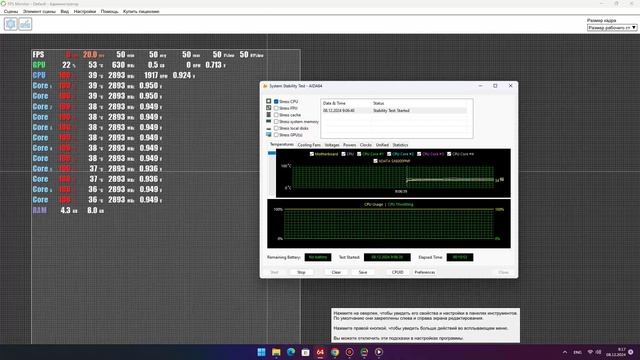The width and height of the screenshot is (640, 360).
Task: Open Google Chrome from the taskbar
Action: pyautogui.click(x=335, y=352)
